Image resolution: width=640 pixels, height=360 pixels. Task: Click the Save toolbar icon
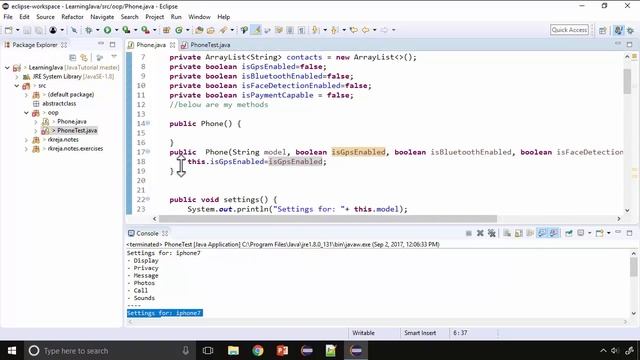pos(27,30)
